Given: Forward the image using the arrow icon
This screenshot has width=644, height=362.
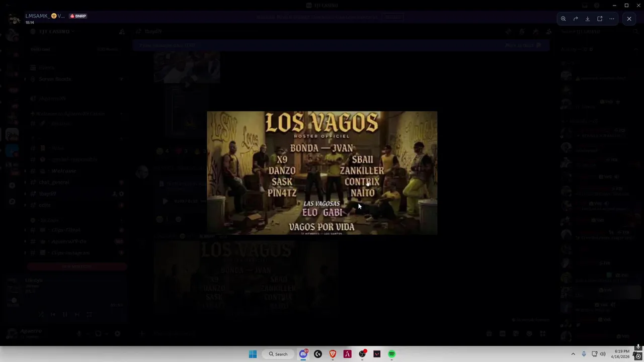Looking at the screenshot, I should pyautogui.click(x=576, y=19).
